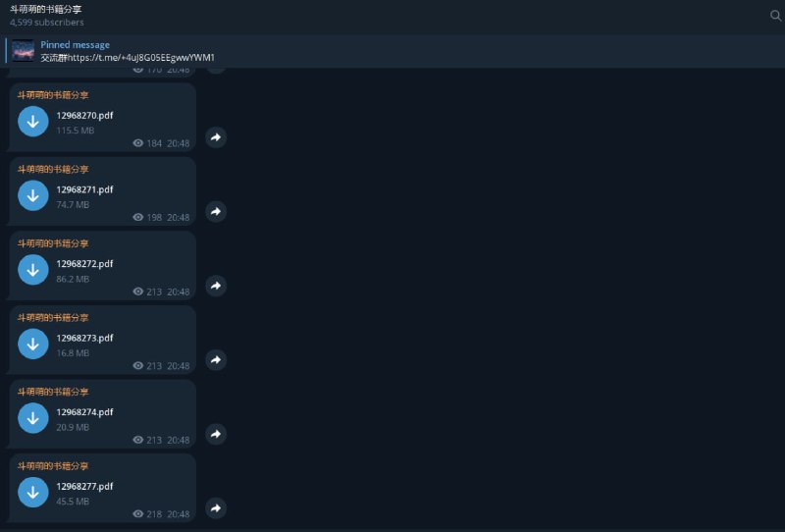The image size is (785, 532).
Task: Select the 12968273.pdf file name
Action: click(84, 338)
